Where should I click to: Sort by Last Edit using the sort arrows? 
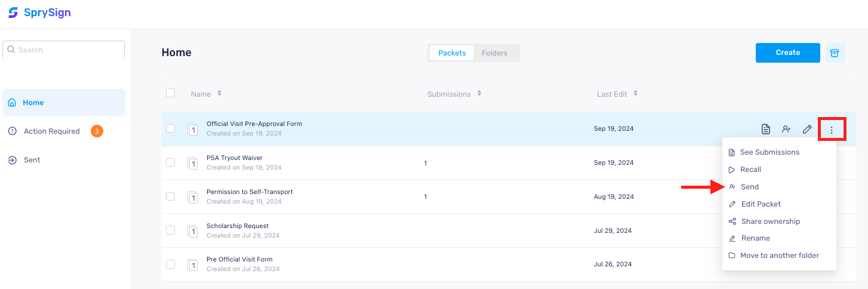pyautogui.click(x=636, y=94)
